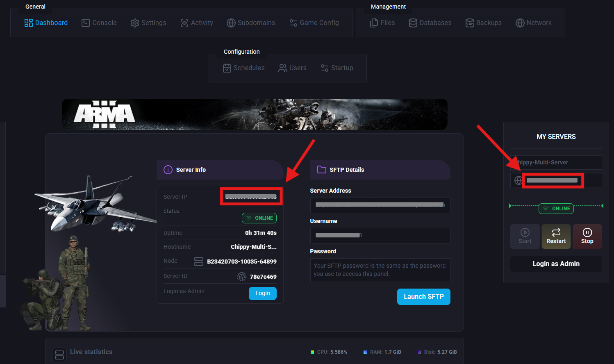Click the Subdomains globe icon
This screenshot has height=364, width=614.
click(x=231, y=23)
